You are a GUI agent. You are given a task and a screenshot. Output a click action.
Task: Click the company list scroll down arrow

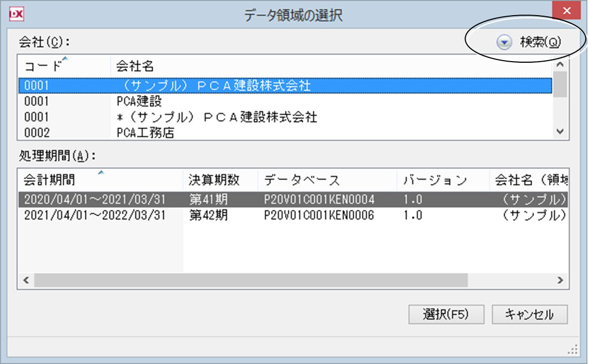coord(560,131)
